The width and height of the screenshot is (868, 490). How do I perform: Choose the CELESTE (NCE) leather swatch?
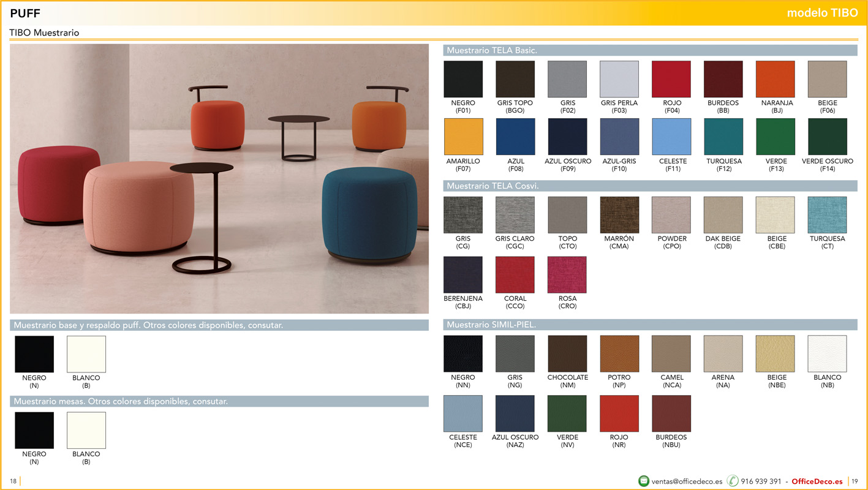(463, 413)
